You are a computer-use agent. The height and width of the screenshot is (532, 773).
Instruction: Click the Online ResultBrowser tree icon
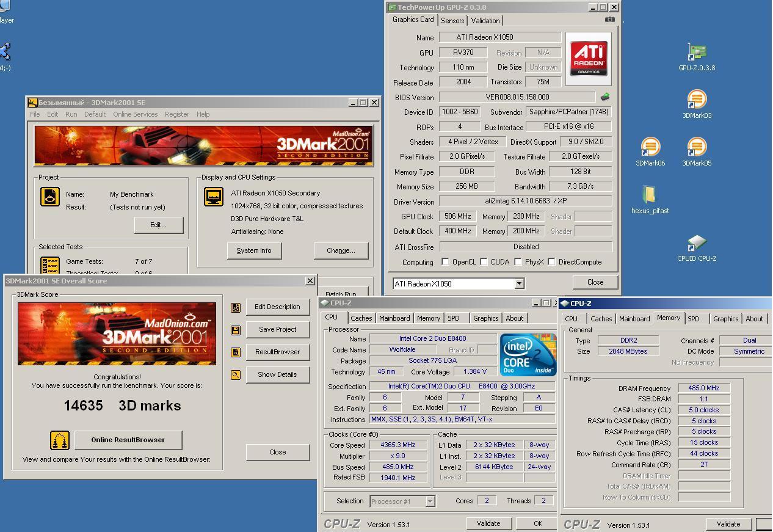60,440
